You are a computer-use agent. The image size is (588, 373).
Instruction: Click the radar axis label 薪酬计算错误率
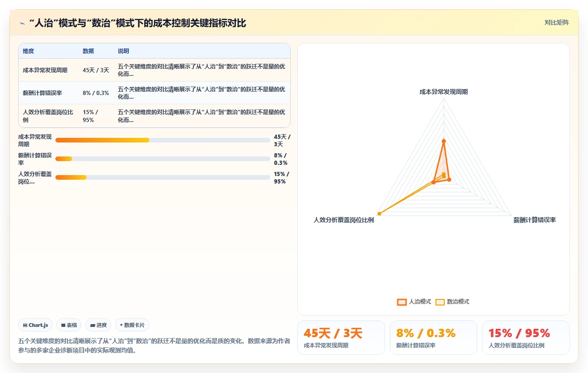tap(535, 220)
